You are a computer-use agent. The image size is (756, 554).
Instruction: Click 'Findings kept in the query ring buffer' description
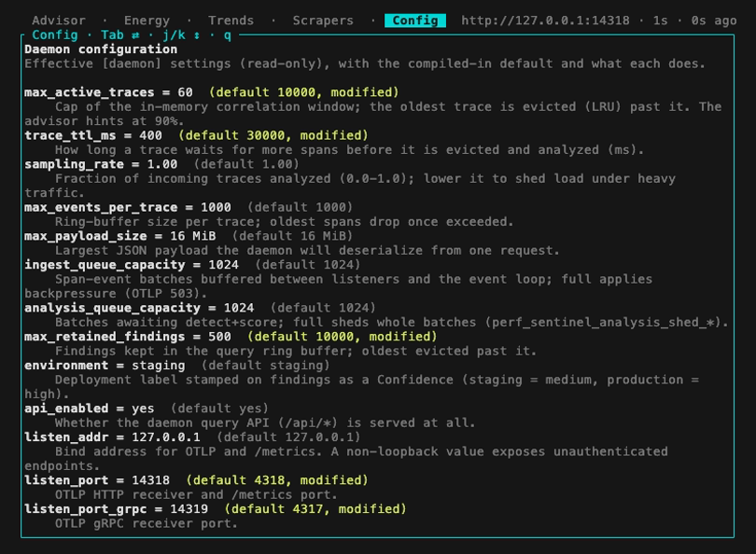point(296,352)
